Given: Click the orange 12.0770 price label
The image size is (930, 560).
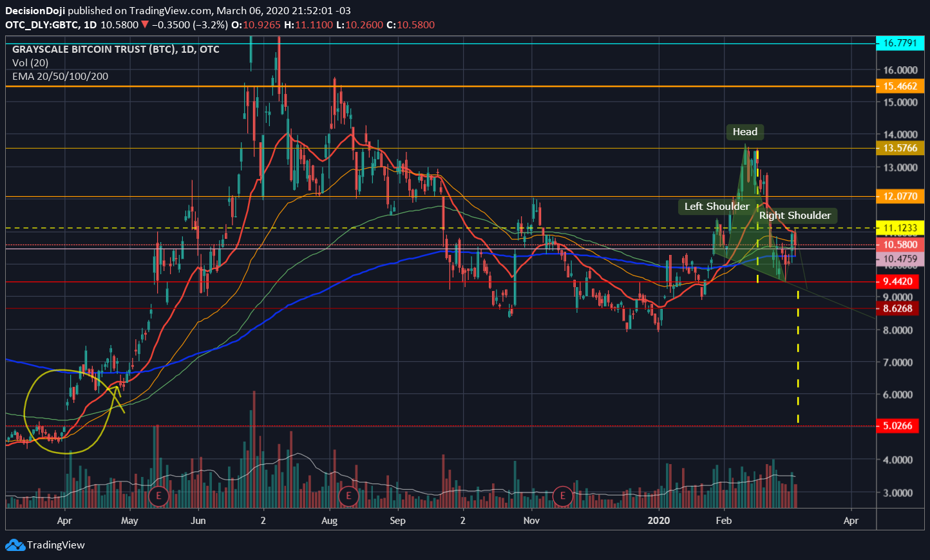Looking at the screenshot, I should pyautogui.click(x=900, y=196).
